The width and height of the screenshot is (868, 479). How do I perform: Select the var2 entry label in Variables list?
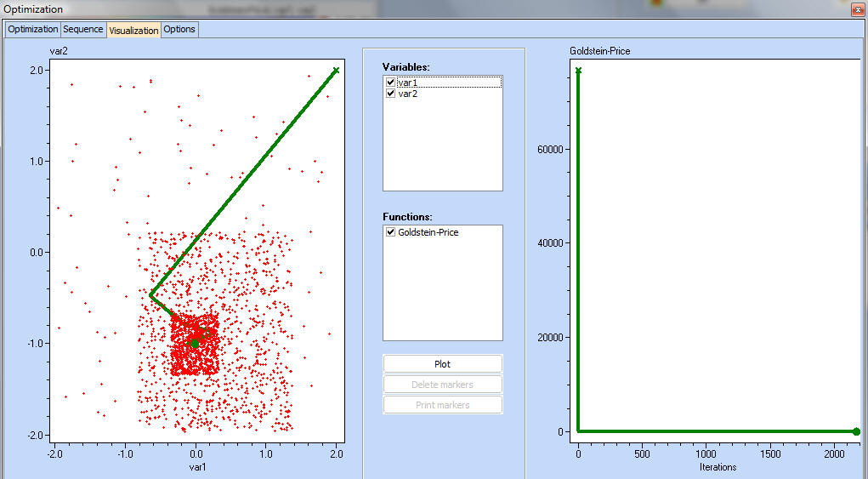coord(408,94)
